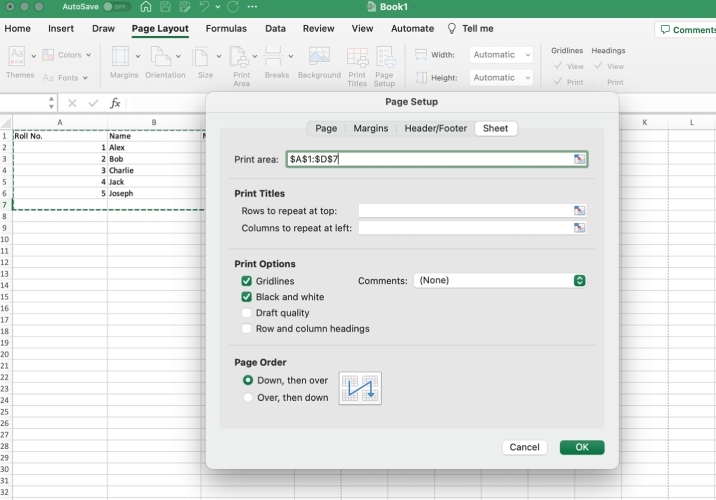Click the Breaks icon in ribbon
The image size is (716, 500).
276,60
